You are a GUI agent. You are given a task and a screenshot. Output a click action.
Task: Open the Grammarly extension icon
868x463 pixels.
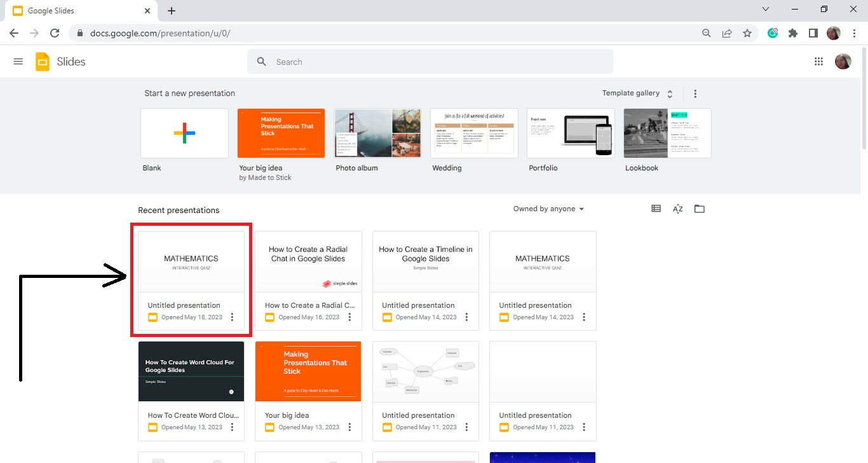coord(773,33)
